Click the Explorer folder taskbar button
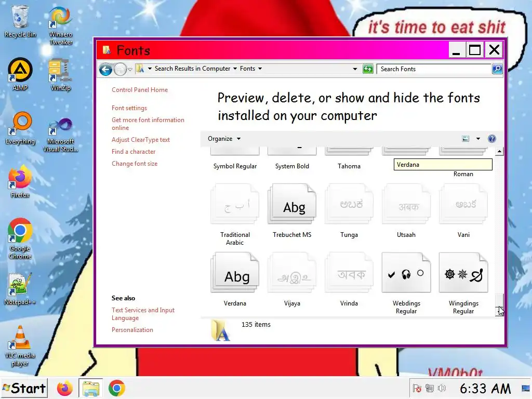This screenshot has height=399, width=532. click(90, 389)
